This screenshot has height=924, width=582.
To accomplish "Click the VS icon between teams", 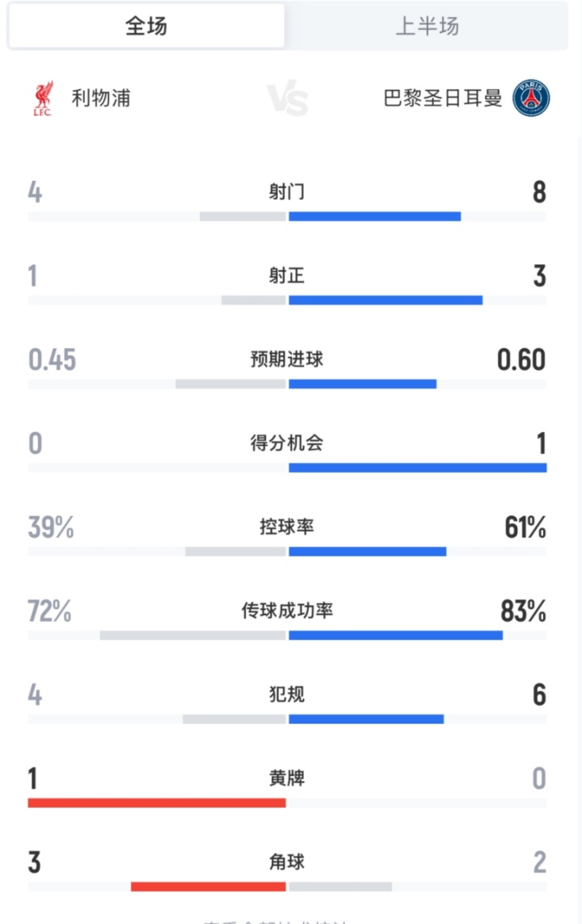I will click(x=287, y=99).
